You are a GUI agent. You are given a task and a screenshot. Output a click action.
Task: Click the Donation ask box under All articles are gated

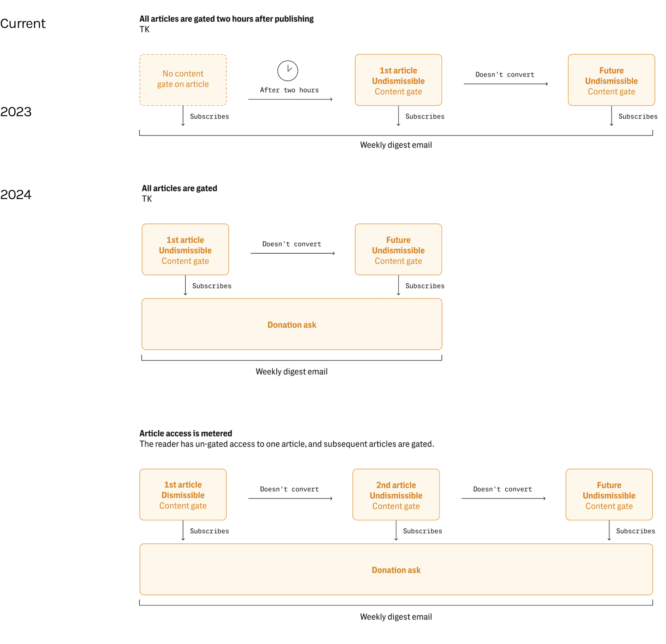click(292, 324)
